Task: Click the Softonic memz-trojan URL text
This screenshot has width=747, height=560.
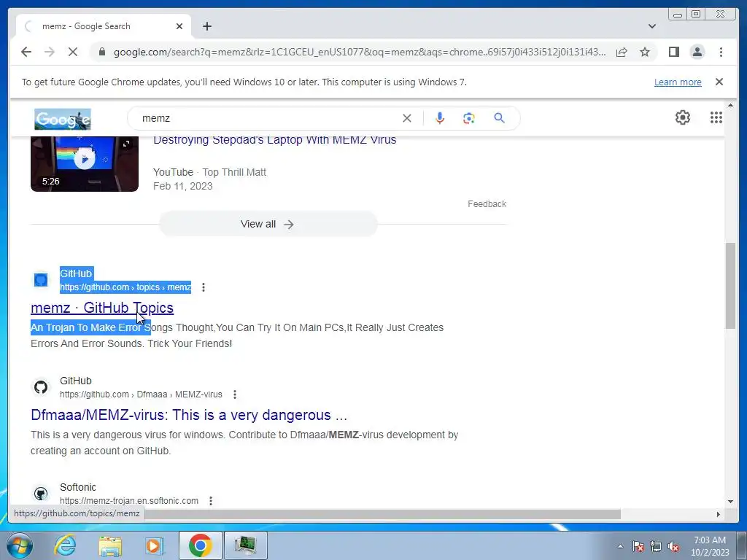Action: pos(129,501)
